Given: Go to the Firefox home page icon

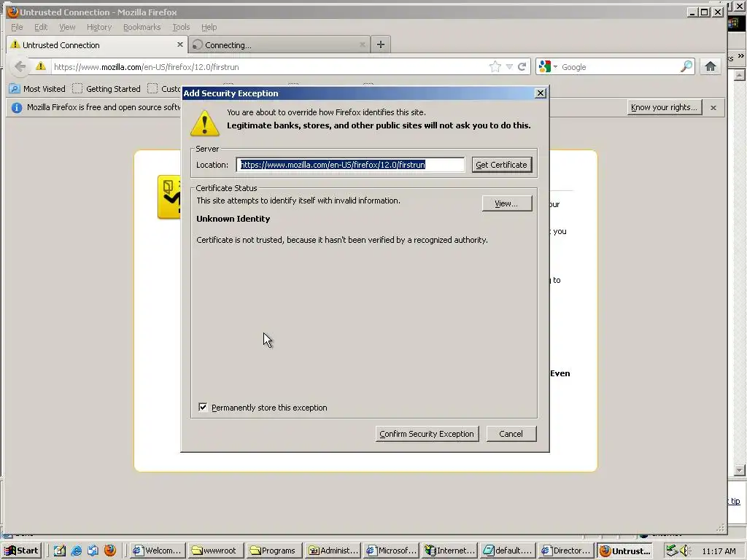Looking at the screenshot, I should point(711,66).
